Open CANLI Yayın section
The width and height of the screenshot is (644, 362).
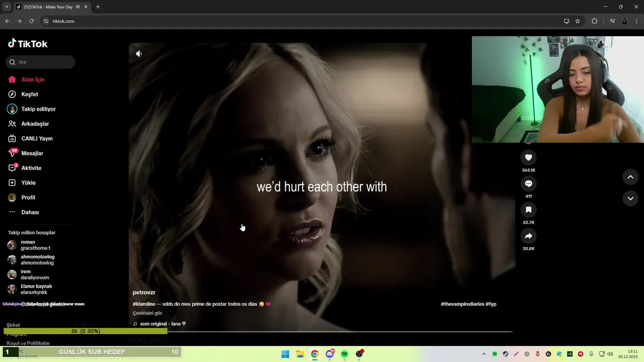30,138
